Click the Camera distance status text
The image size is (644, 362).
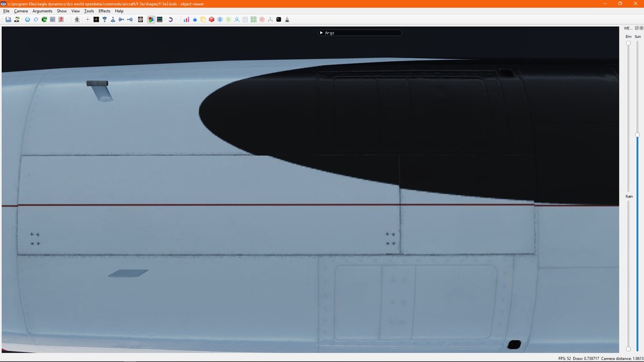tap(622, 359)
